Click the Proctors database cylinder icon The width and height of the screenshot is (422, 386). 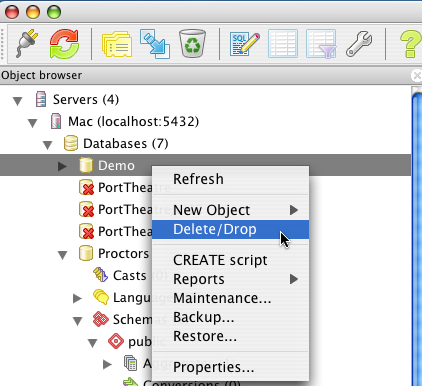coord(86,253)
